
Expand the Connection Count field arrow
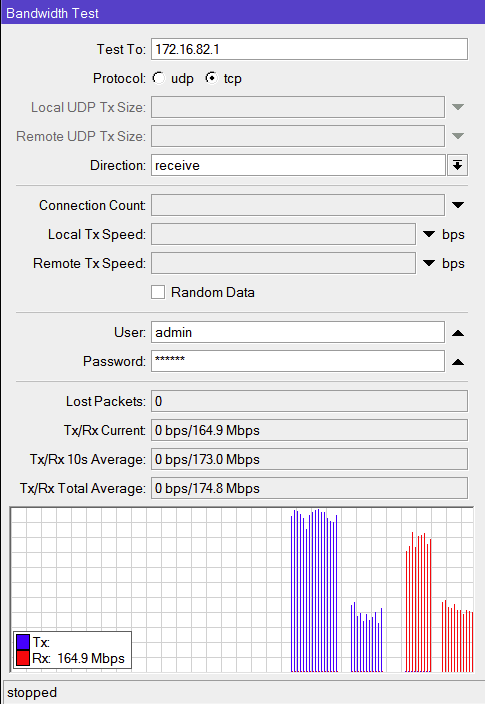coord(458,205)
